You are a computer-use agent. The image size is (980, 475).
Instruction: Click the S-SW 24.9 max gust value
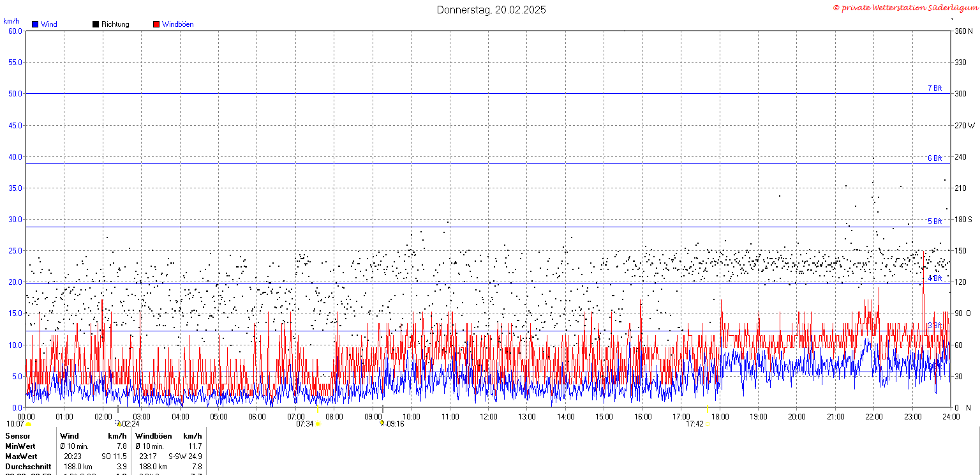185,456
